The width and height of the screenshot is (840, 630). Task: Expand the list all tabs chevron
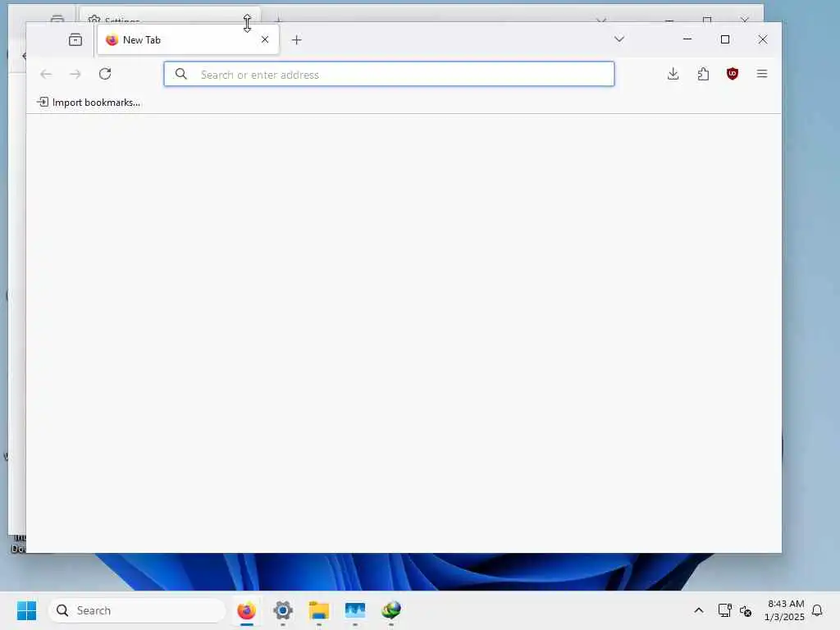pyautogui.click(x=619, y=39)
